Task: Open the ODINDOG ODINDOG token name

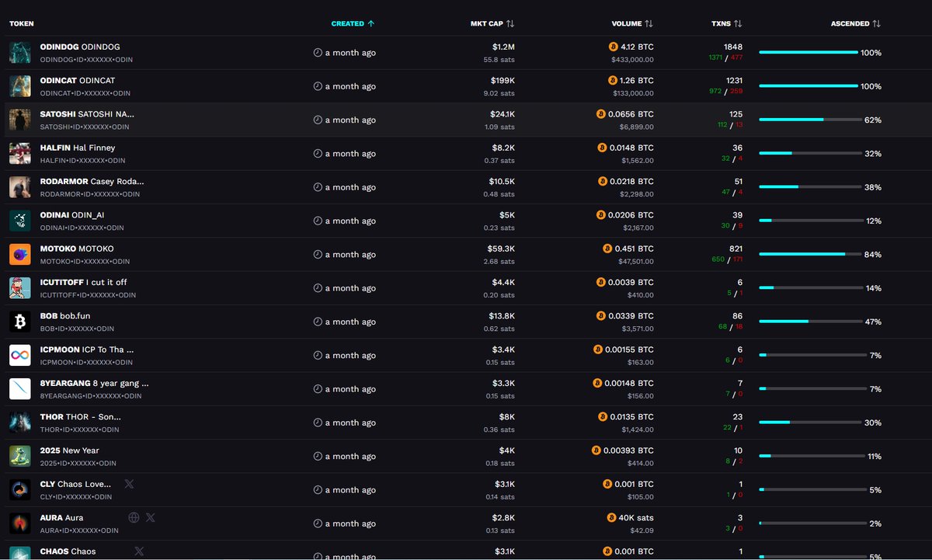Action: point(80,47)
